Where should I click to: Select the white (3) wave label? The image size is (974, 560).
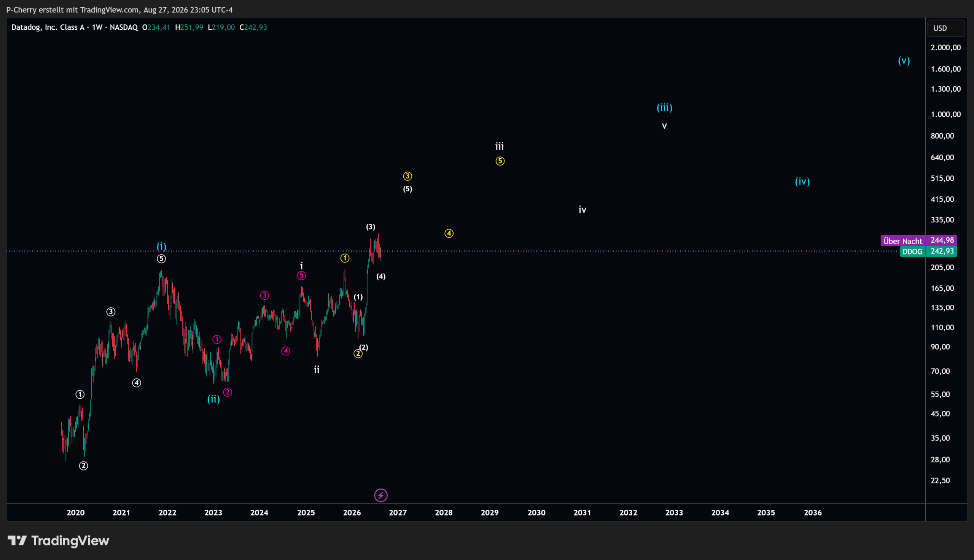pos(371,227)
